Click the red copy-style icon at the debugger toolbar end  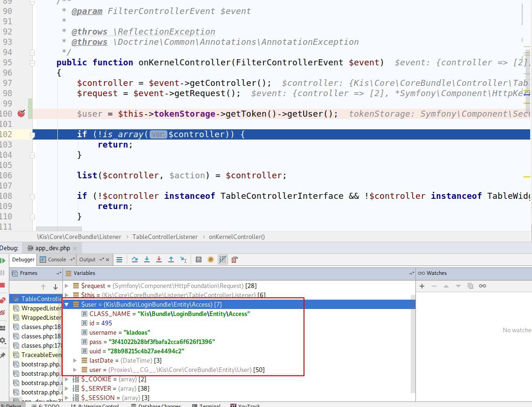[235, 260]
